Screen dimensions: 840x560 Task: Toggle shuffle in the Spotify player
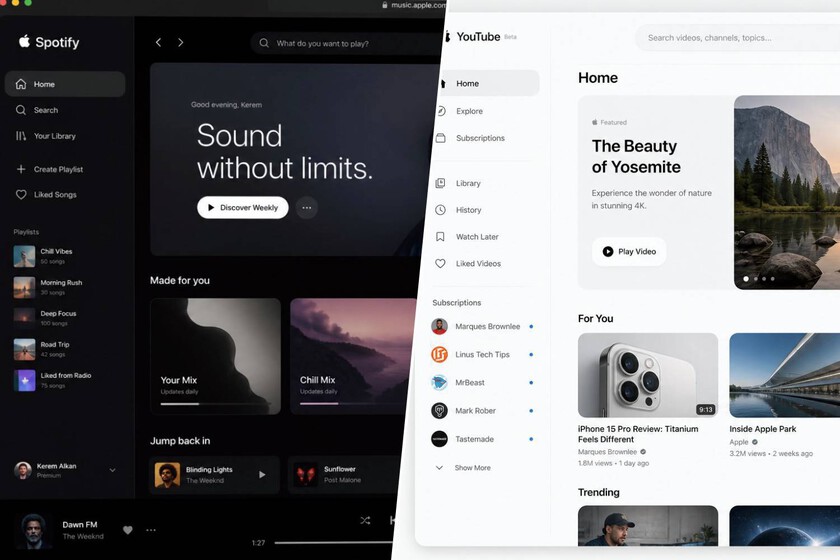click(x=365, y=520)
